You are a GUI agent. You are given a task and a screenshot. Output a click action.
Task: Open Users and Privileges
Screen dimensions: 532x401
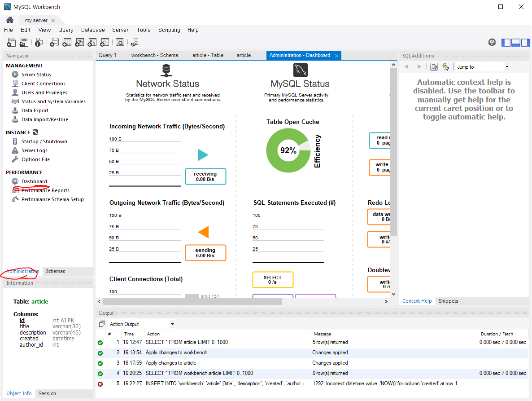tap(44, 93)
